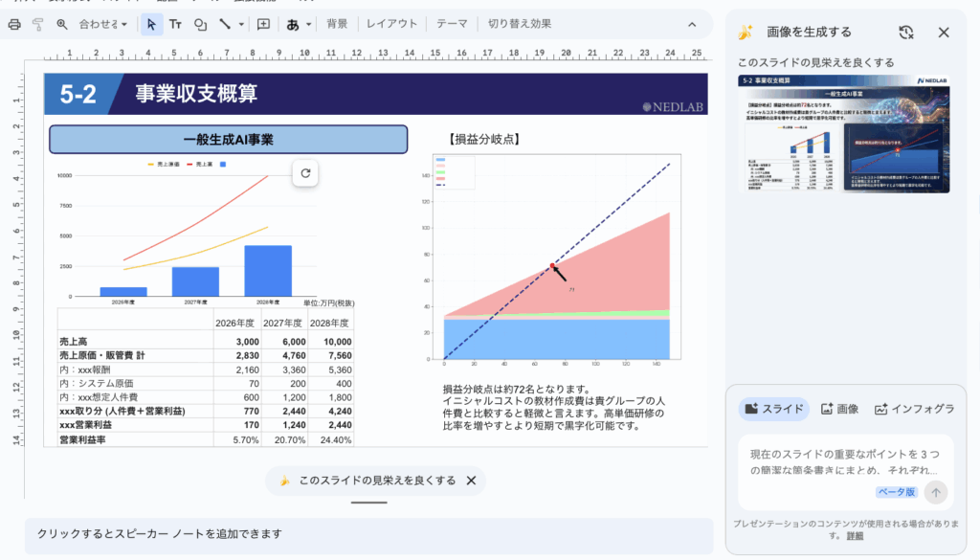This screenshot has height=560, width=980.
Task: Click the Paint format roller icon
Action: pos(37,24)
